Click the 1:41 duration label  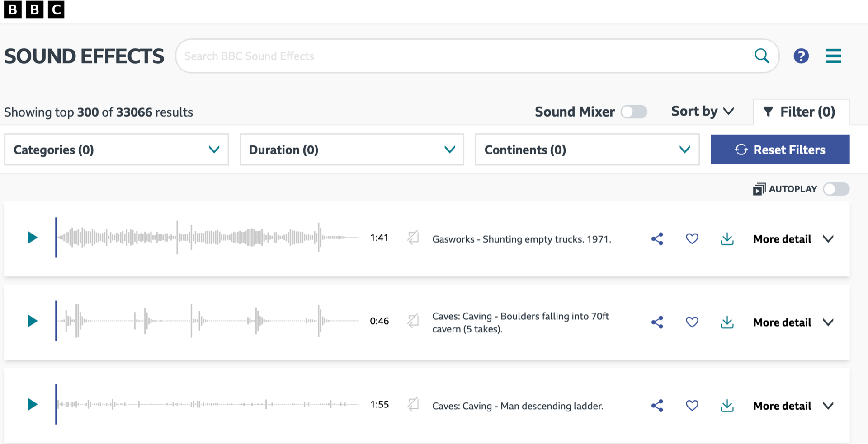tap(379, 238)
